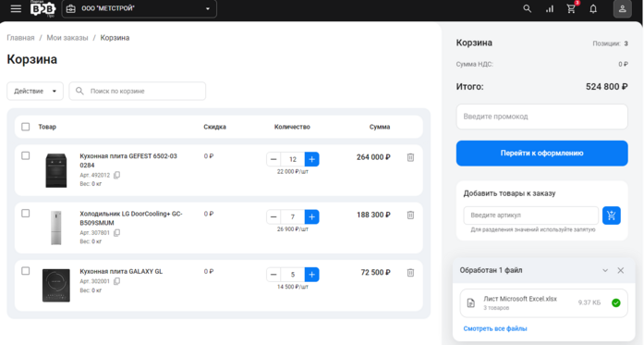Click the 'Введите артикул' field
This screenshot has width=644, height=345.
tap(530, 216)
